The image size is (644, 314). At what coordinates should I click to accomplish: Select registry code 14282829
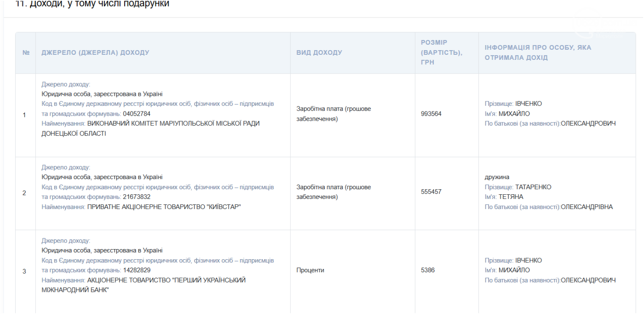tap(137, 270)
